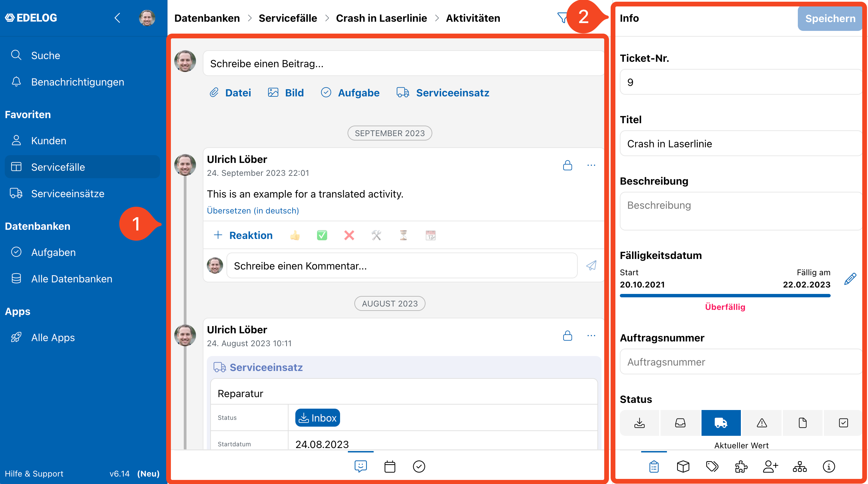The height and width of the screenshot is (484, 868).
Task: Open the user profile avatar in the sidebar header
Action: point(147,18)
